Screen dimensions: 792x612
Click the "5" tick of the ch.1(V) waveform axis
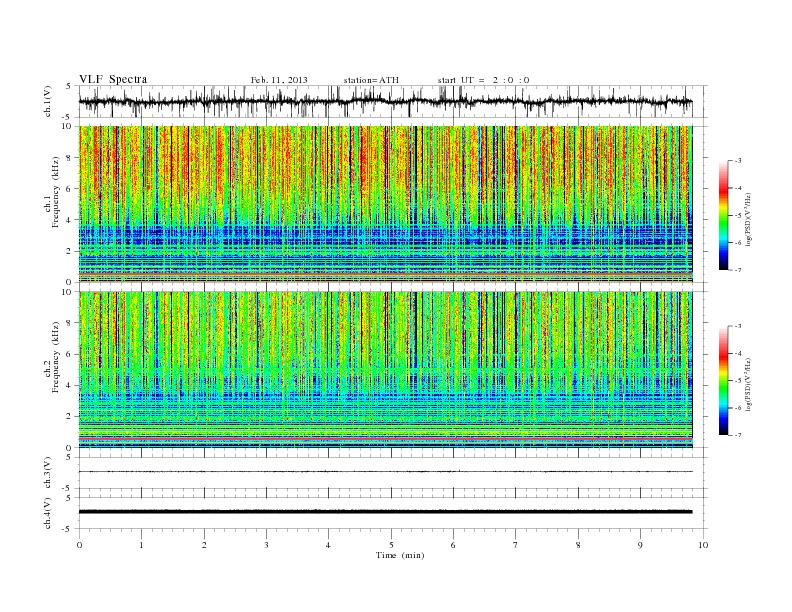68,86
